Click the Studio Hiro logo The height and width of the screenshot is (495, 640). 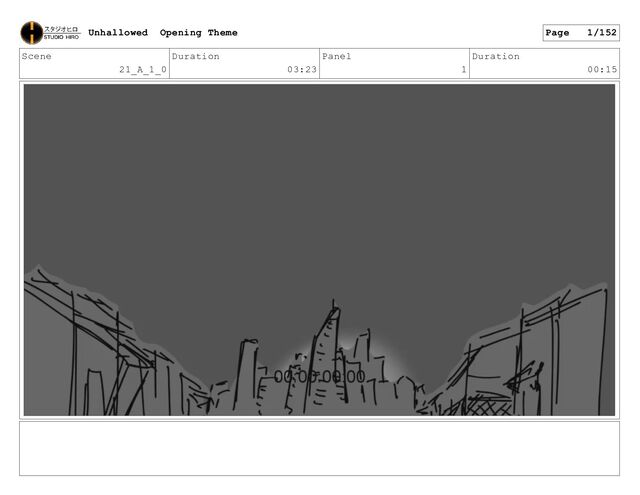[x=50, y=33]
